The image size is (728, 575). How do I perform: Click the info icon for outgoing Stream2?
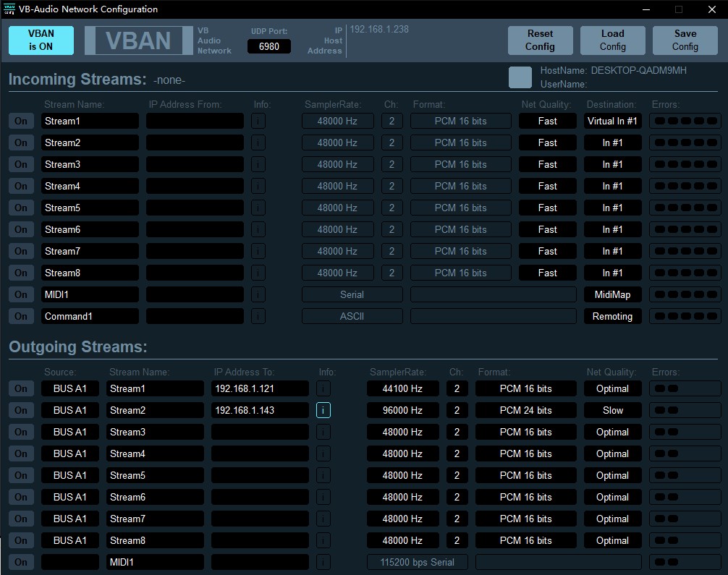[x=323, y=410]
